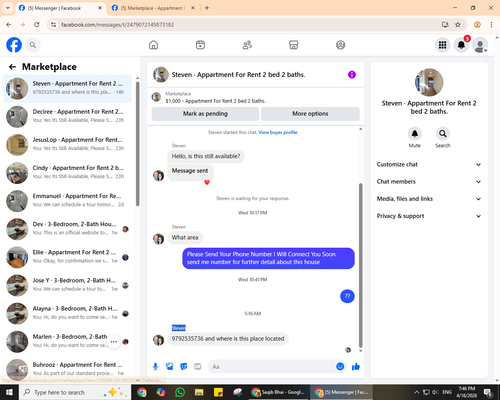Open the View buyer profile link
This screenshot has width=500, height=400.
point(278,132)
